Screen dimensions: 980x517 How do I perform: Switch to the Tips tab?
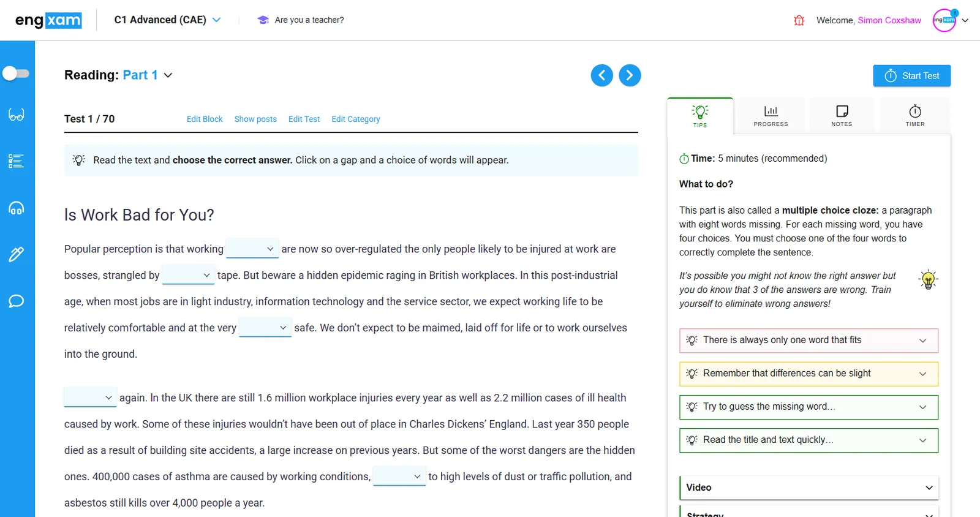[700, 116]
